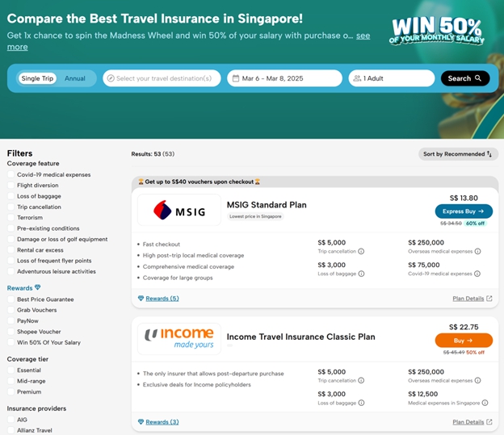Open the 1 Adult travellers selector

[392, 78]
